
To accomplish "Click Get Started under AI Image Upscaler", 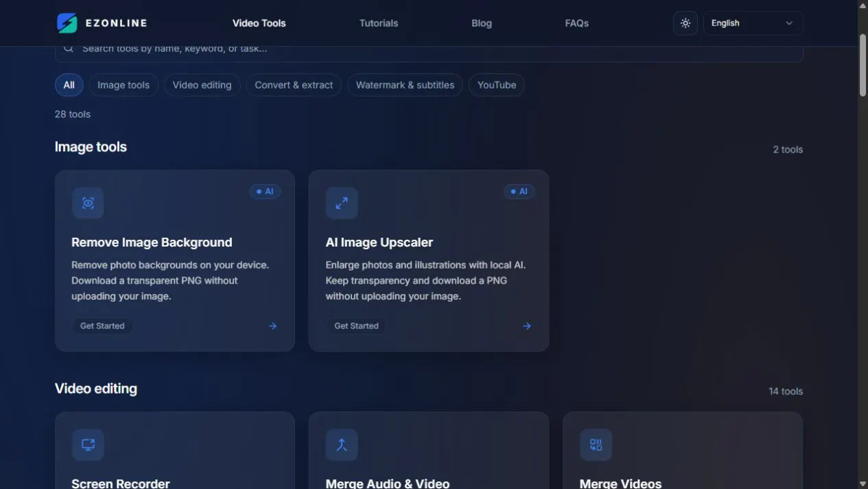I will 356,326.
